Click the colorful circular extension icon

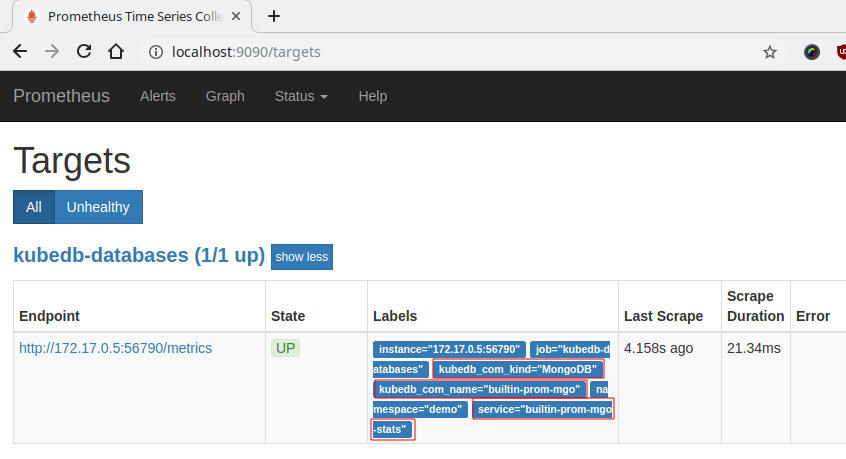[x=812, y=52]
